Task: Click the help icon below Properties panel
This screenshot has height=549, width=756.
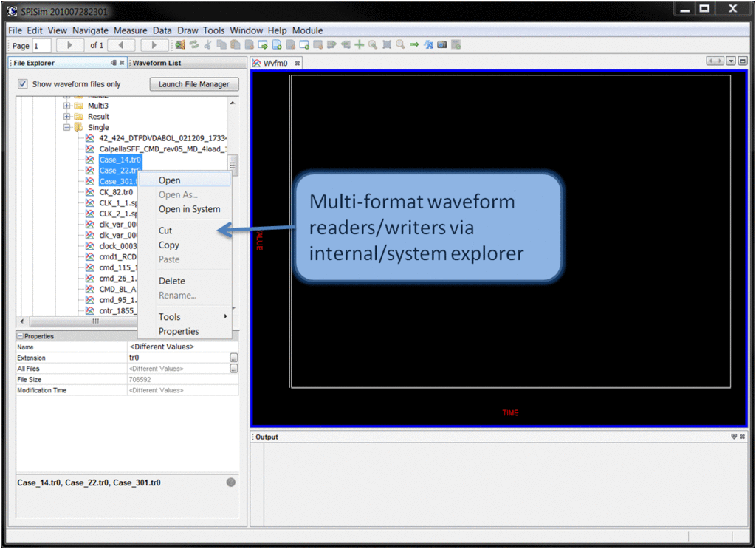Action: pos(230,482)
